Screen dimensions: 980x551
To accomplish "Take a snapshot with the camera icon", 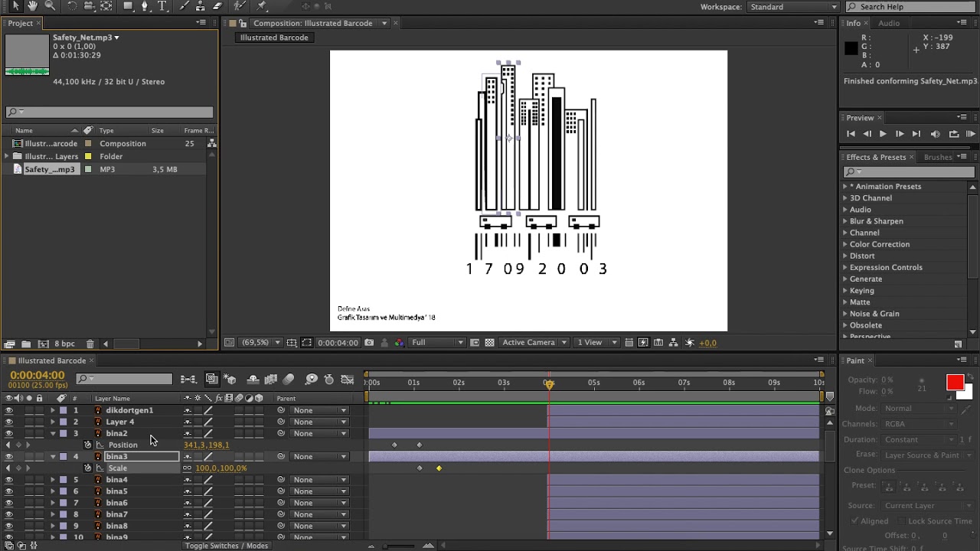I will coord(369,343).
